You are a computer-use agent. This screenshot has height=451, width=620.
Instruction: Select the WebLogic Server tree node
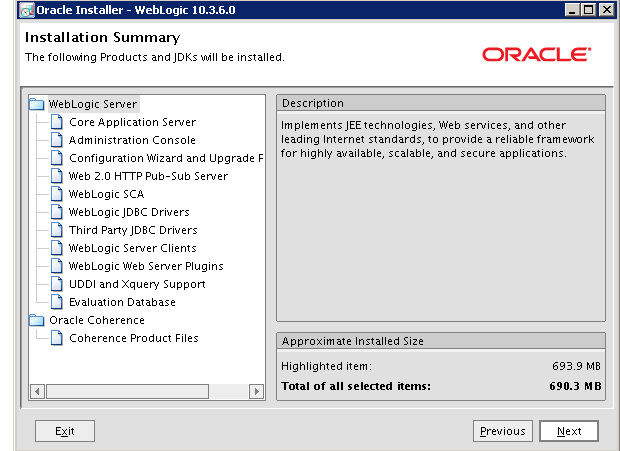point(93,104)
